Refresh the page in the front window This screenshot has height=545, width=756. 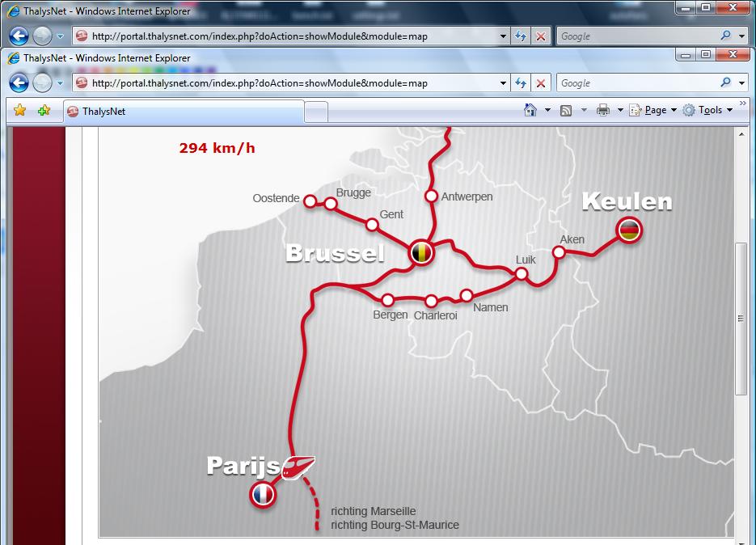click(521, 83)
